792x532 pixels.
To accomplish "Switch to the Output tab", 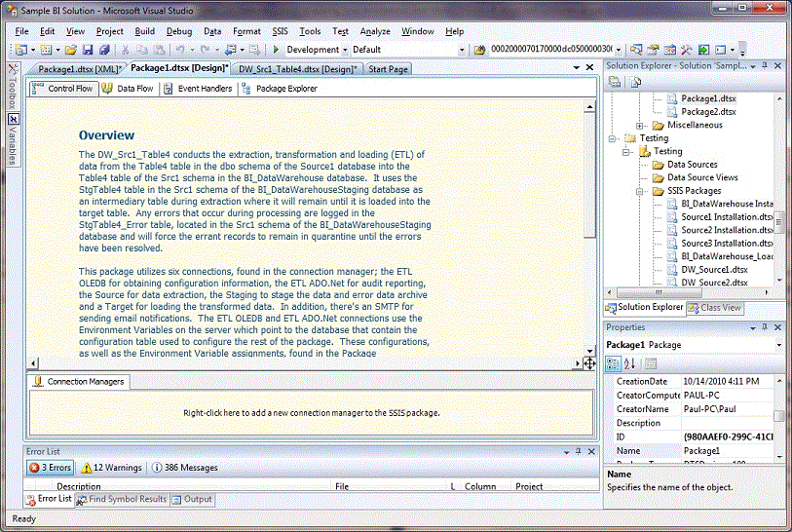I will coord(192,499).
